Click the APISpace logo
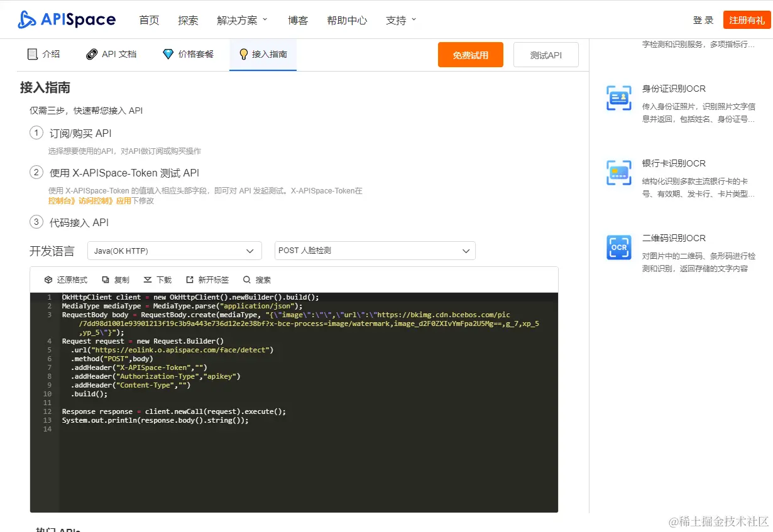The height and width of the screenshot is (532, 773). coord(67,19)
